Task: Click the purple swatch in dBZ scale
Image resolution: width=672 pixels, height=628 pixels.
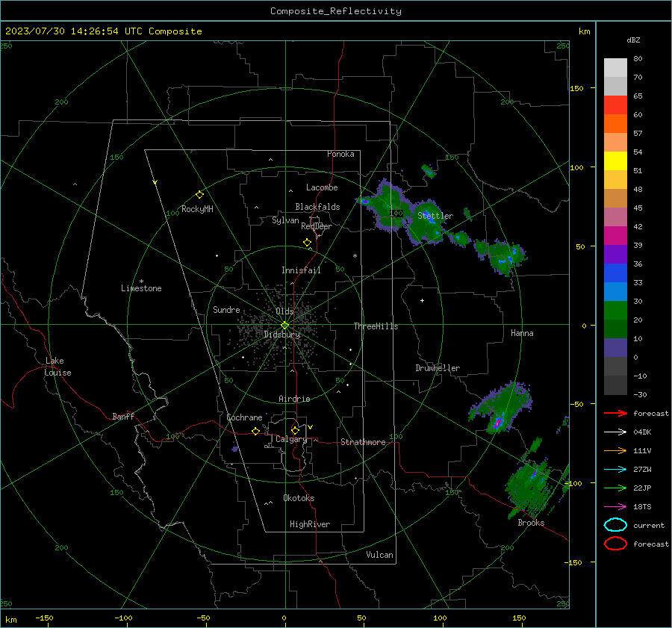Action: click(615, 254)
